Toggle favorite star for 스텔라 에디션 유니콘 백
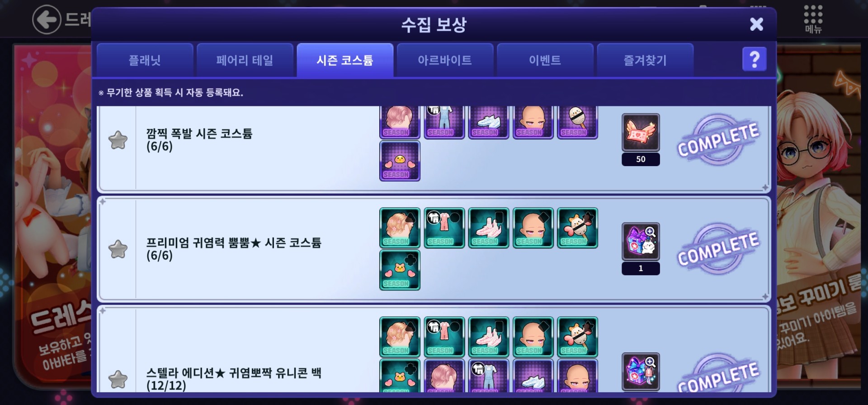 click(118, 379)
